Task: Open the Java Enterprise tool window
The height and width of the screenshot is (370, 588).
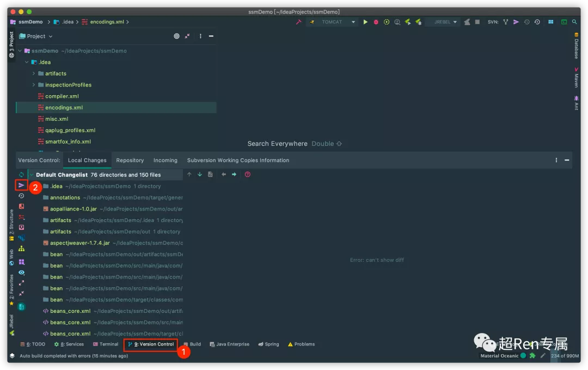Action: (229, 344)
